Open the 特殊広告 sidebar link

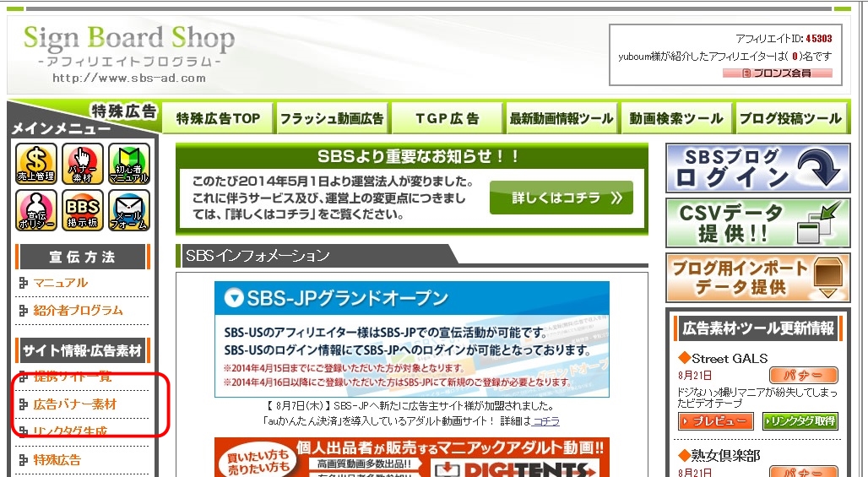click(x=57, y=460)
